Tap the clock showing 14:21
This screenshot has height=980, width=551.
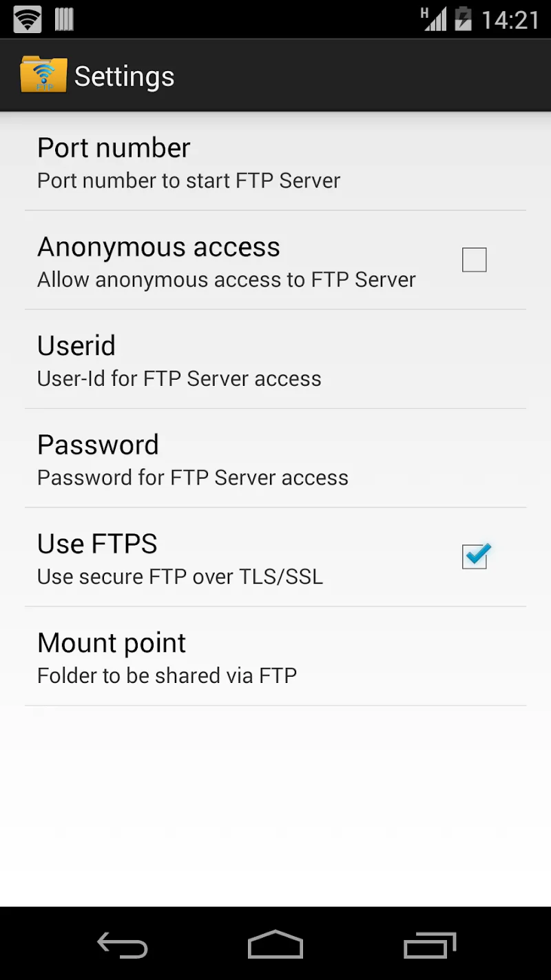pyautogui.click(x=510, y=20)
